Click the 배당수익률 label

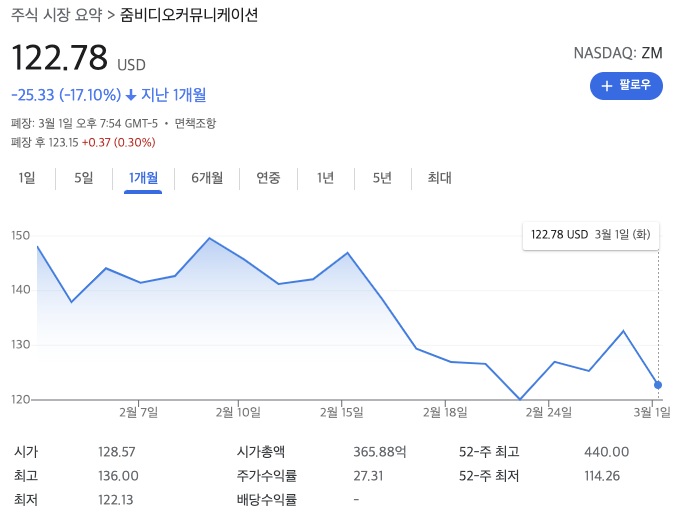coord(267,500)
